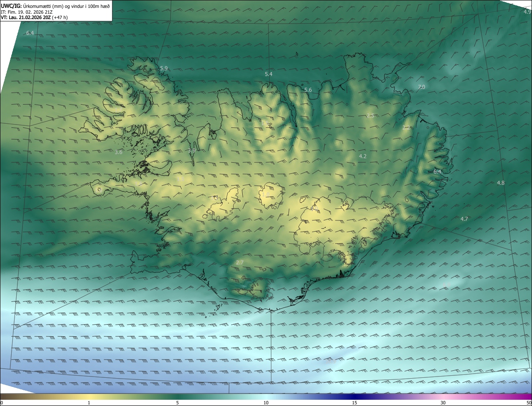532x406 pixels.
Task: Select the 3.9 value label on the map
Action: [x=191, y=150]
